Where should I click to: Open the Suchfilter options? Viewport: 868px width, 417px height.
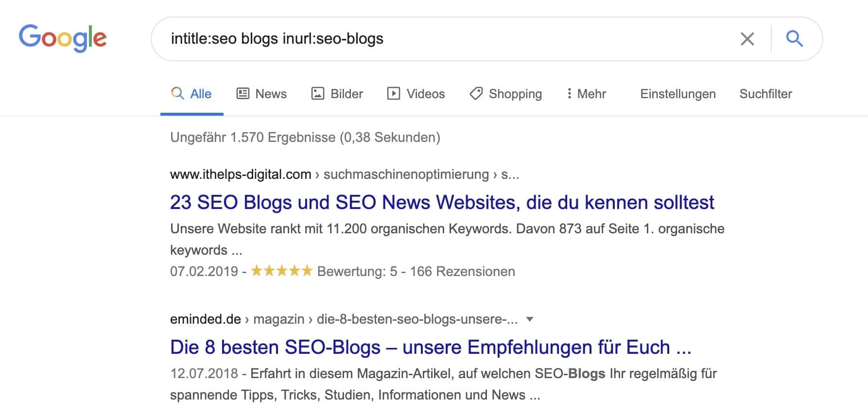(765, 93)
